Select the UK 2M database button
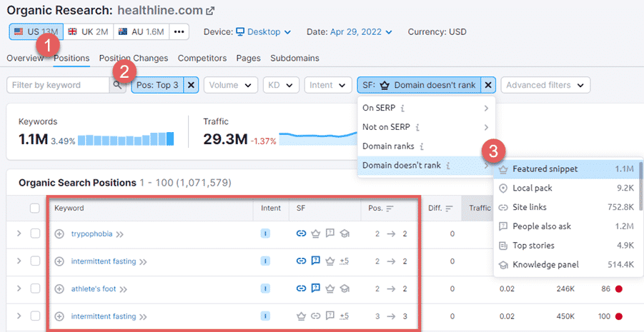 click(x=87, y=32)
